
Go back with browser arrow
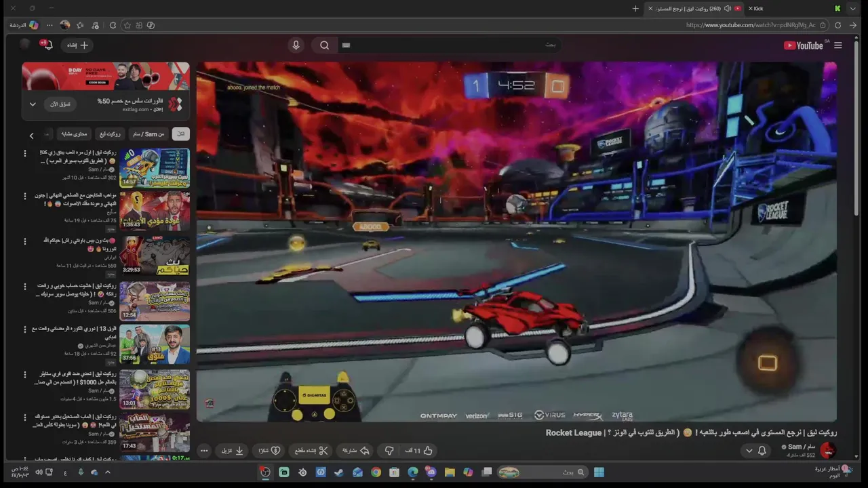(854, 25)
